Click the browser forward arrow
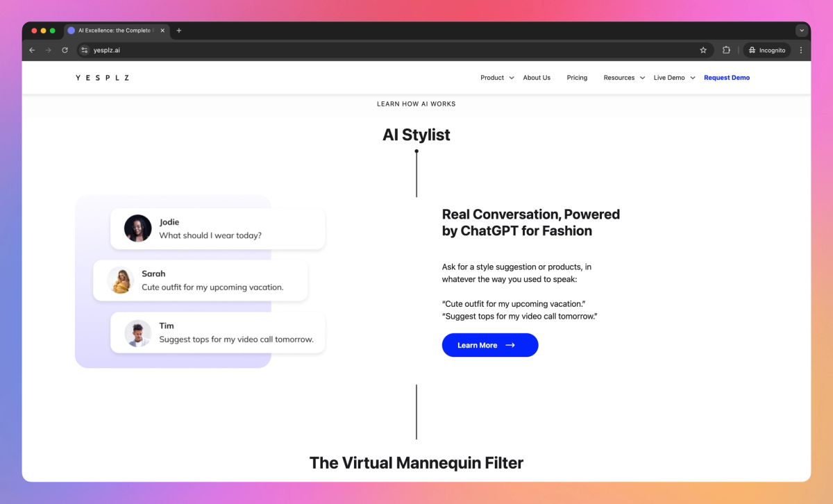 [x=49, y=50]
